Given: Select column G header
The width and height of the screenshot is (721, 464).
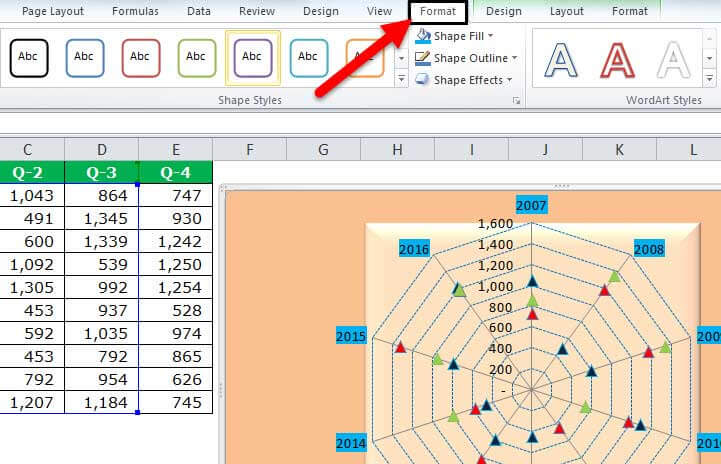Looking at the screenshot, I should click(x=324, y=149).
